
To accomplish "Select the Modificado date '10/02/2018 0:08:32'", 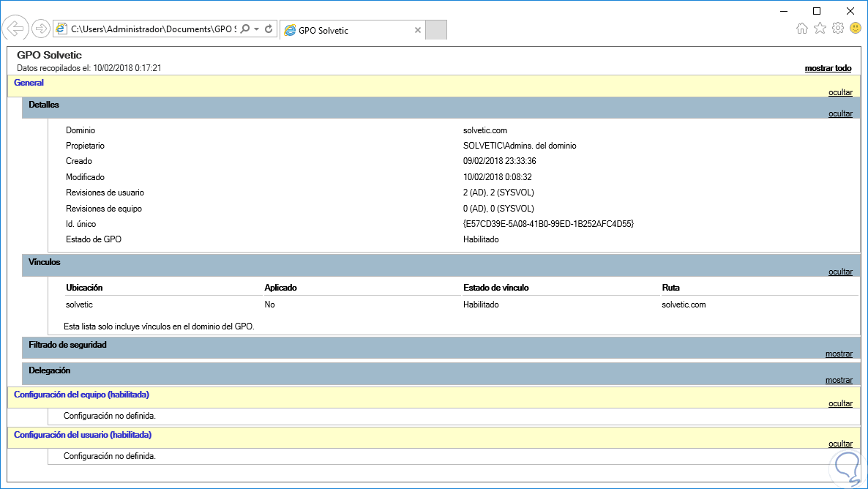I will click(x=497, y=177).
